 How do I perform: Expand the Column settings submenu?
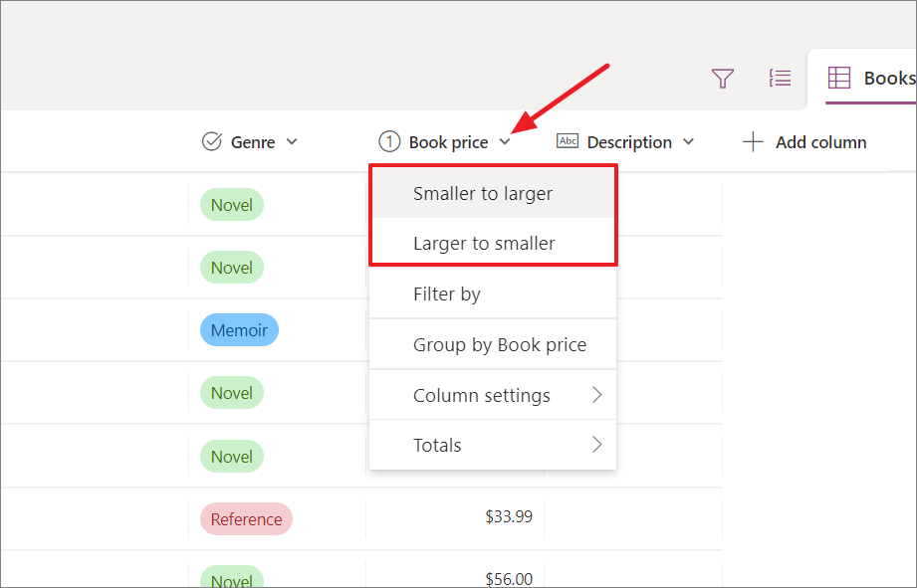[x=481, y=395]
